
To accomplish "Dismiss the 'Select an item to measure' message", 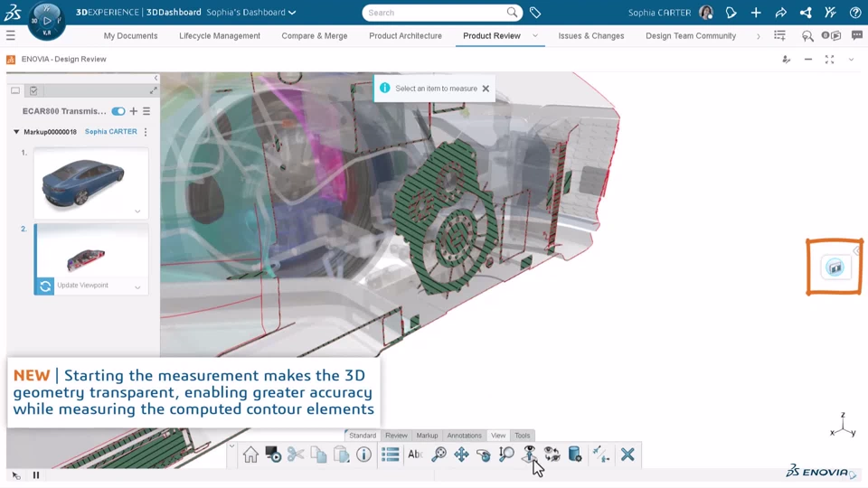I will (x=486, y=89).
